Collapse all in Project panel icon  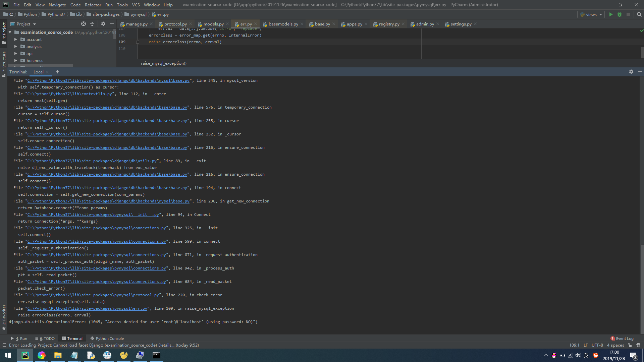(92, 24)
